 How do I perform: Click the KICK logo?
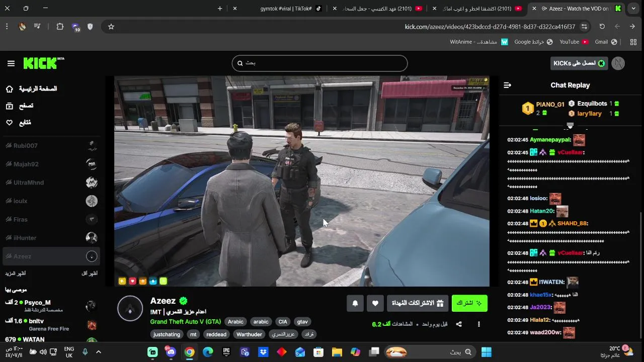tap(43, 63)
